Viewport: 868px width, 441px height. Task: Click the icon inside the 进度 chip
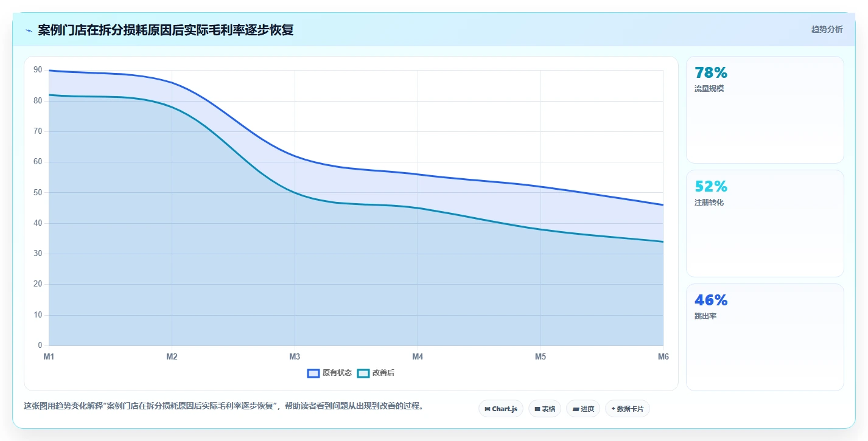coord(575,409)
